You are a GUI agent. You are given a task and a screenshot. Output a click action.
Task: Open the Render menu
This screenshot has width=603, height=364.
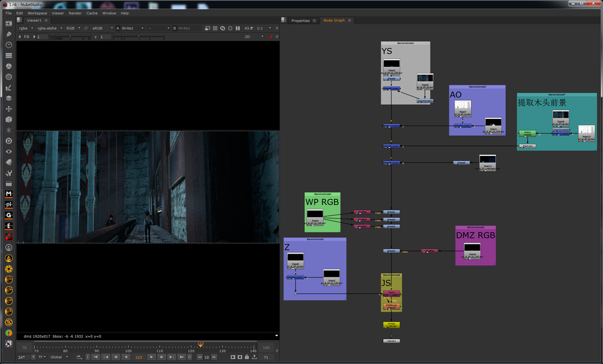tap(75, 13)
